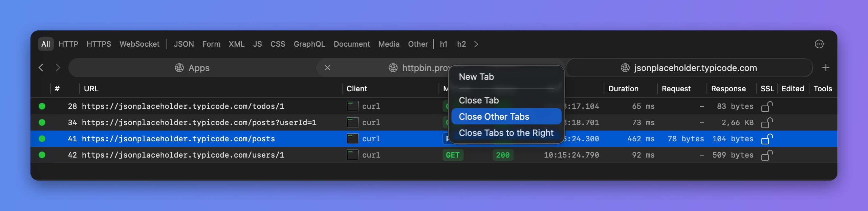Select the All filter
This screenshot has height=211, width=868.
tap(46, 44)
